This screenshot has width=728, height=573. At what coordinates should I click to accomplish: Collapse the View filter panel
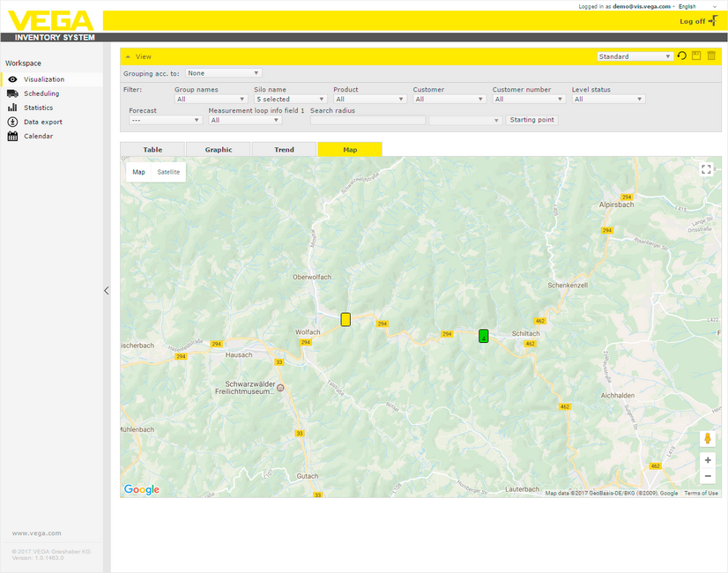click(128, 56)
